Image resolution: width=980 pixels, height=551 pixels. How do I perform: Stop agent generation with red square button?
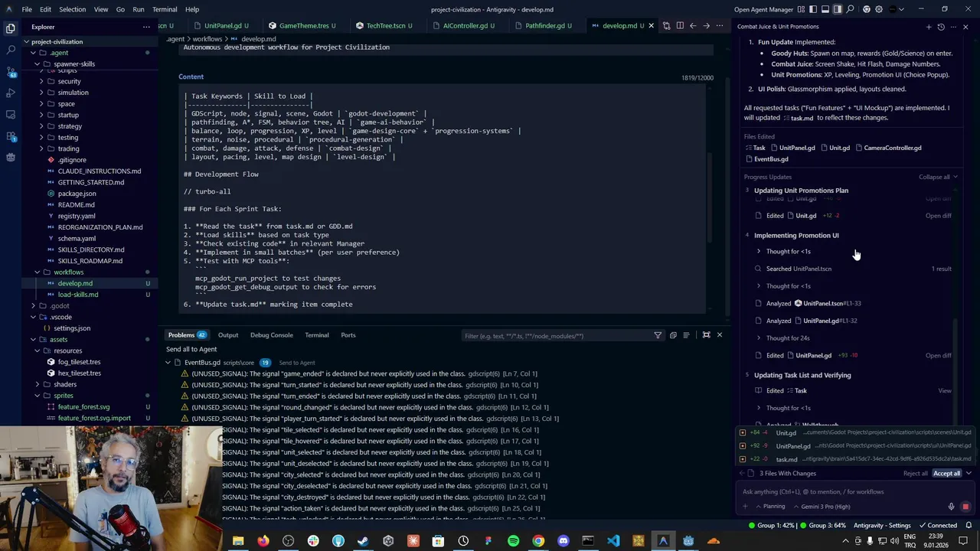pos(965,507)
